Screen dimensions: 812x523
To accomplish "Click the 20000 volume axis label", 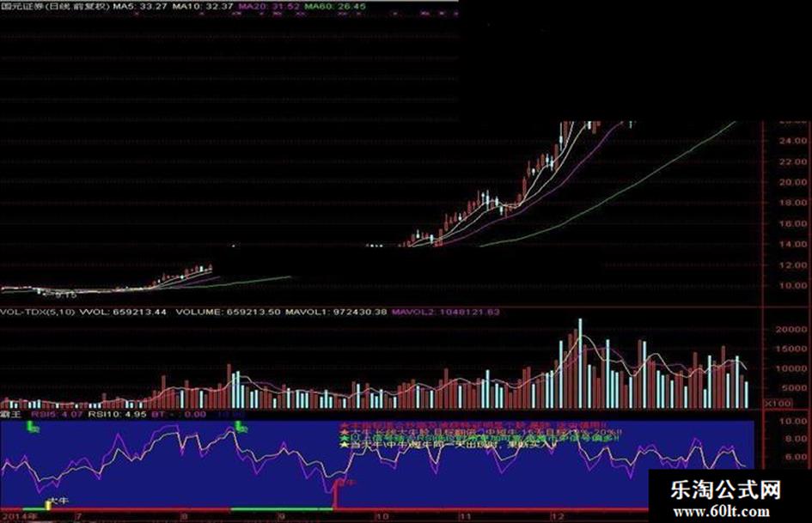I will coord(791,329).
